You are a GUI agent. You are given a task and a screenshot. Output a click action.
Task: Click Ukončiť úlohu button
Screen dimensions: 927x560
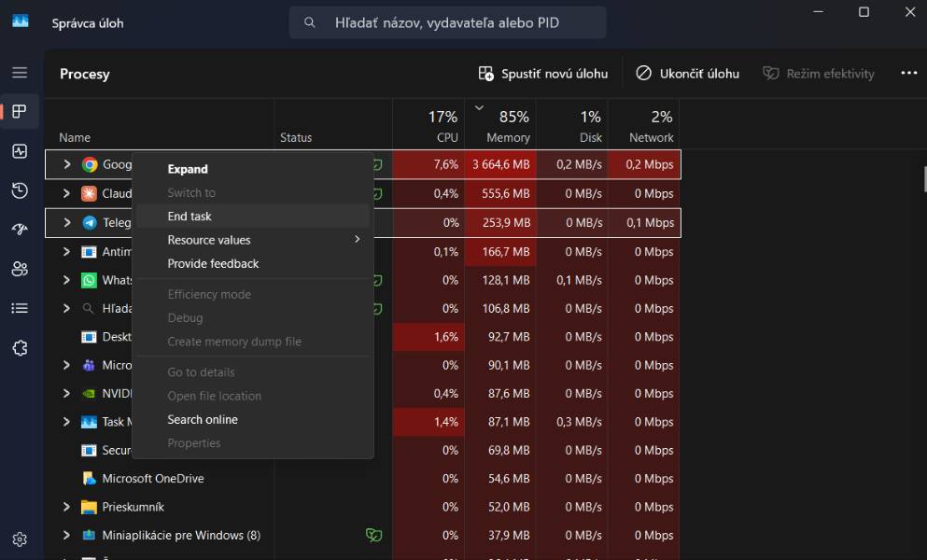coord(688,74)
